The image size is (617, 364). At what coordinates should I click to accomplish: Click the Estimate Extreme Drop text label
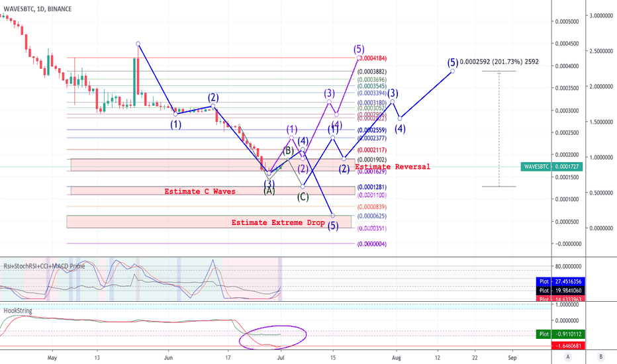pos(278,222)
